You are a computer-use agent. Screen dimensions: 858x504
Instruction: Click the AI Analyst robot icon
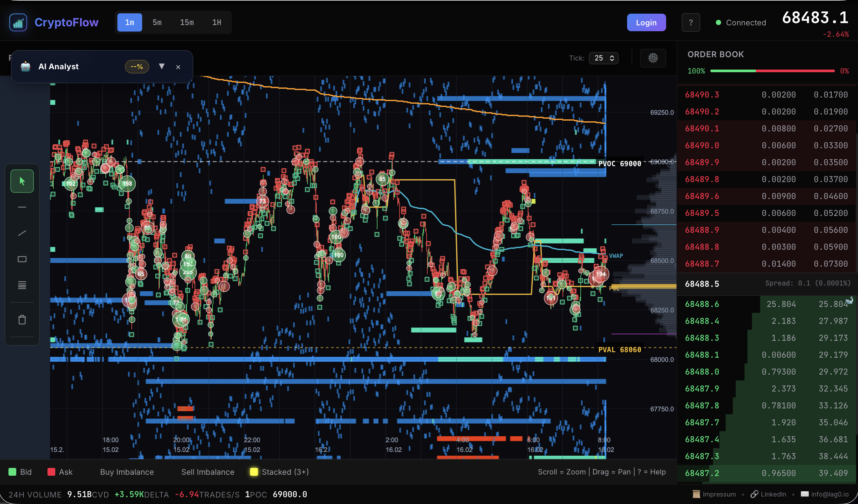[25, 66]
